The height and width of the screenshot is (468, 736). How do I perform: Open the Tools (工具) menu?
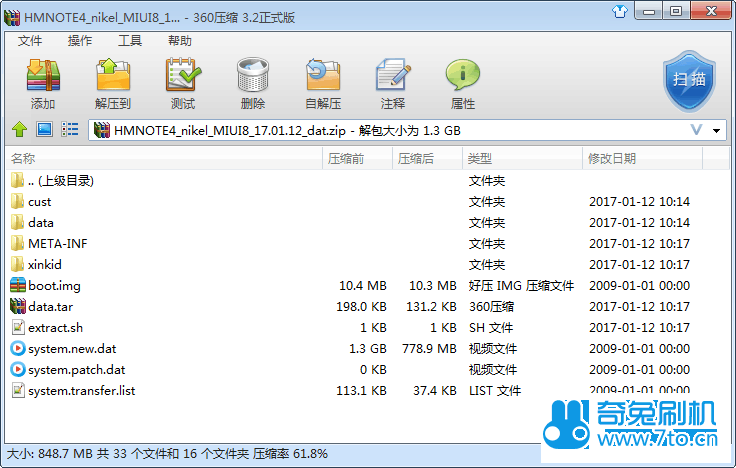click(130, 41)
